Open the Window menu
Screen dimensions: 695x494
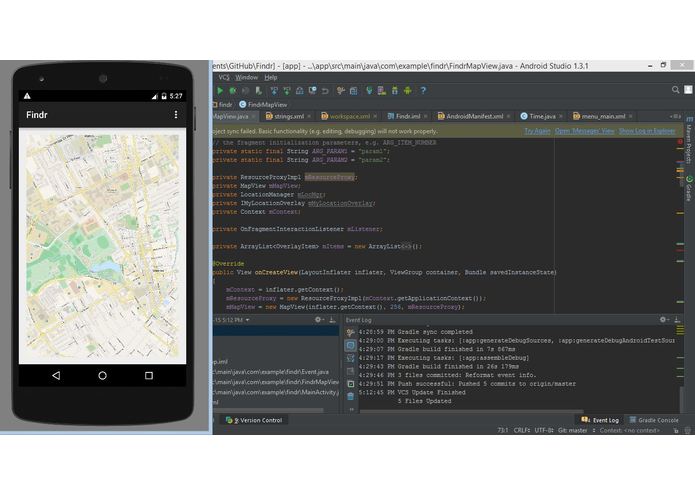tap(246, 77)
